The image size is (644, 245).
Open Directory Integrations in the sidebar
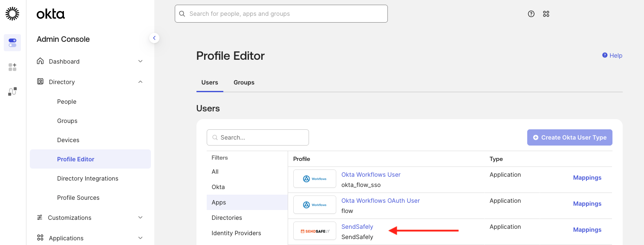[x=88, y=178]
